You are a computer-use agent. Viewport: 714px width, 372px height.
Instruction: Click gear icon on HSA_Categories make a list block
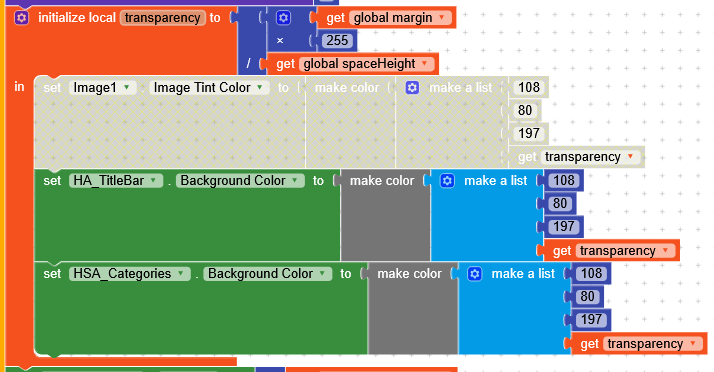(474, 274)
